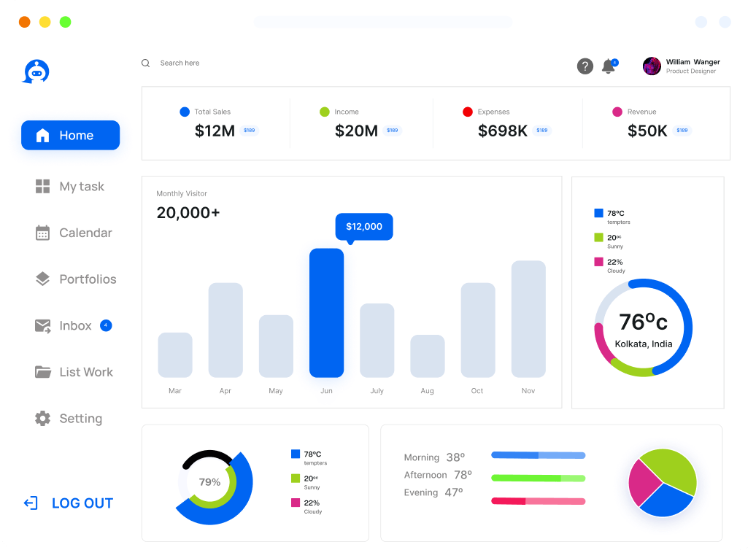756x550 pixels.
Task: Open the help question mark icon
Action: [585, 66]
